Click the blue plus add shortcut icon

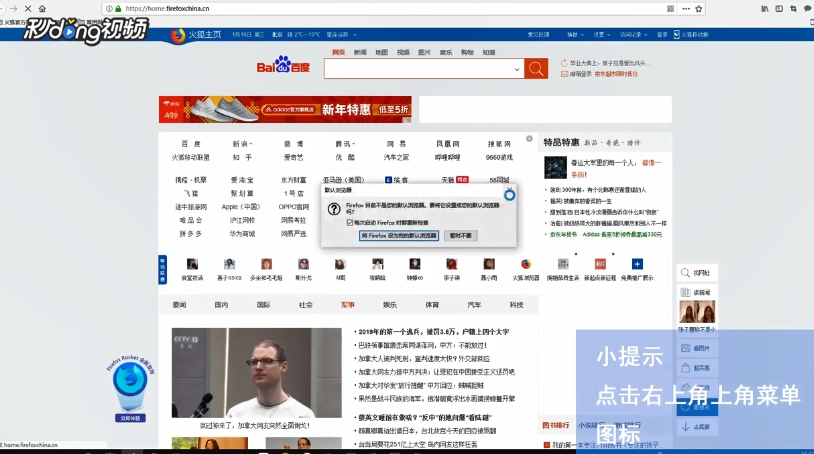637,264
